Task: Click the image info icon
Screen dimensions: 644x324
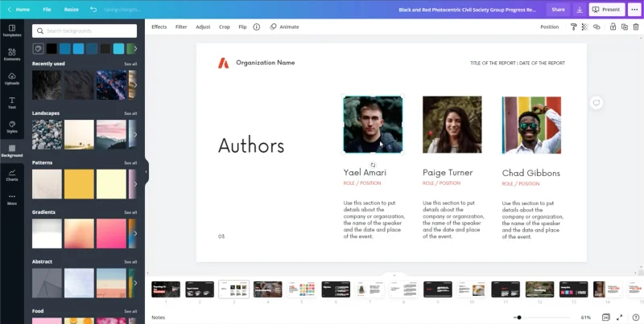Action: tap(257, 27)
